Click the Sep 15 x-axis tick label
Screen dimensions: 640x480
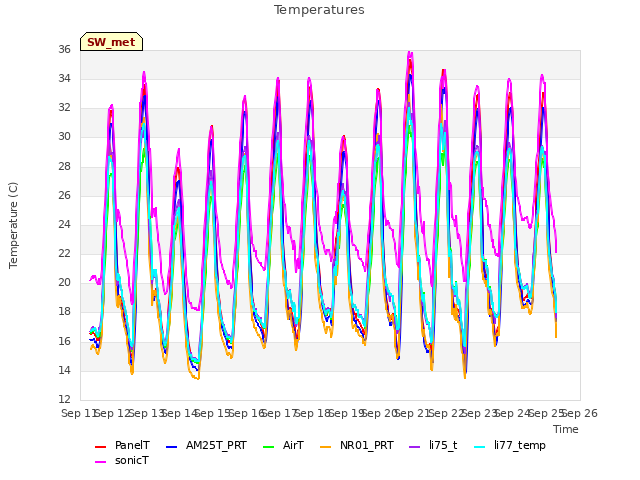point(213,413)
